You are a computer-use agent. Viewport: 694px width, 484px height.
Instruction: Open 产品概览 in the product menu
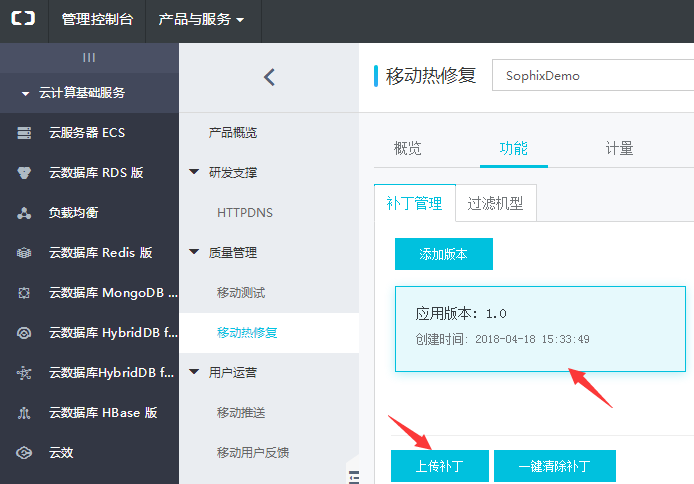(233, 133)
